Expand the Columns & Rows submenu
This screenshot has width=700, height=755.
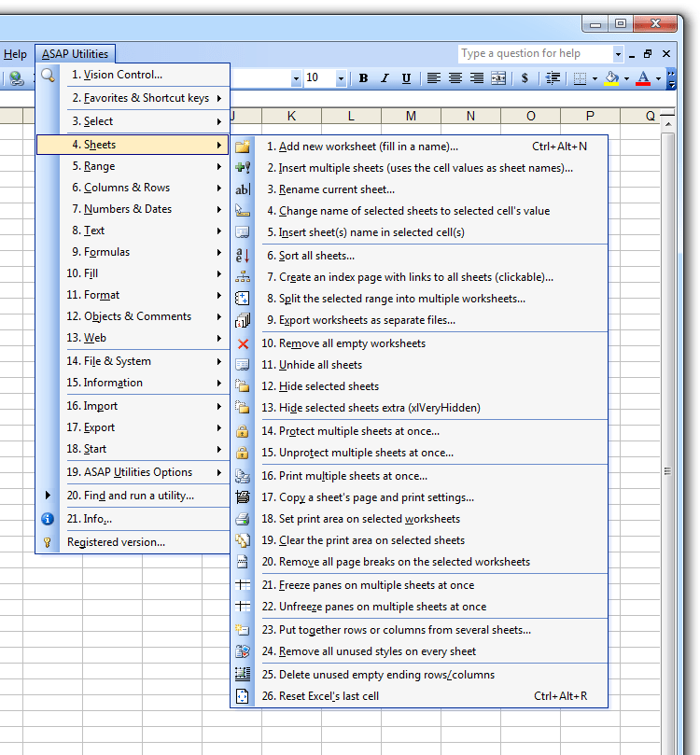pyautogui.click(x=219, y=188)
